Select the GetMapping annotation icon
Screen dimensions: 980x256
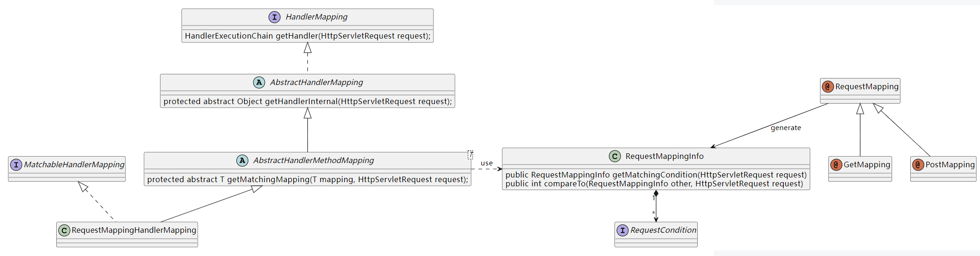836,165
